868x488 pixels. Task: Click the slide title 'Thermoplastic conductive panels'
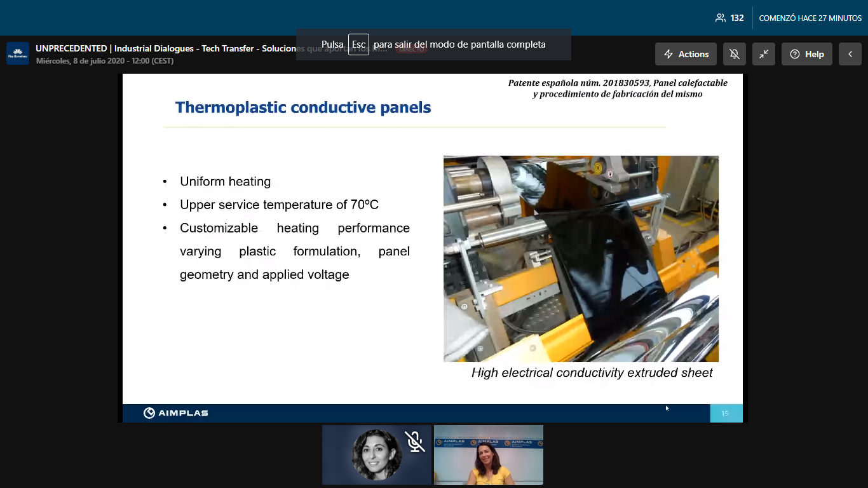click(x=303, y=107)
